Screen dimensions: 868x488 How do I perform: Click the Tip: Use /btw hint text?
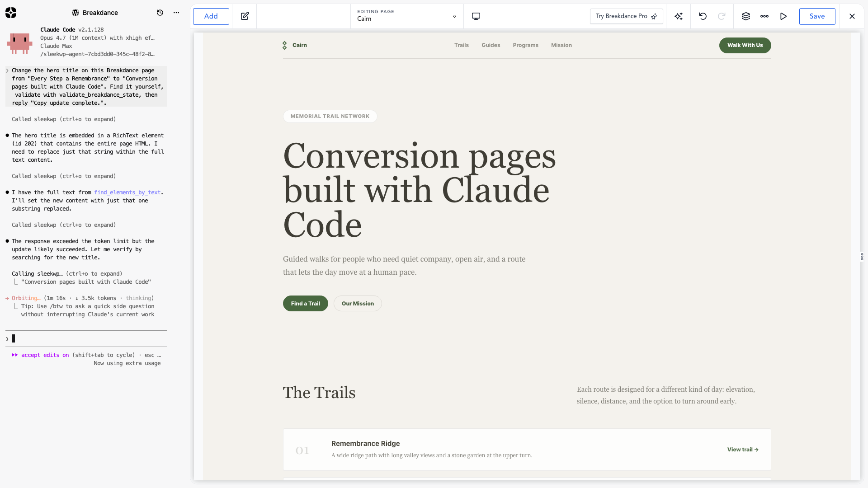click(x=88, y=310)
